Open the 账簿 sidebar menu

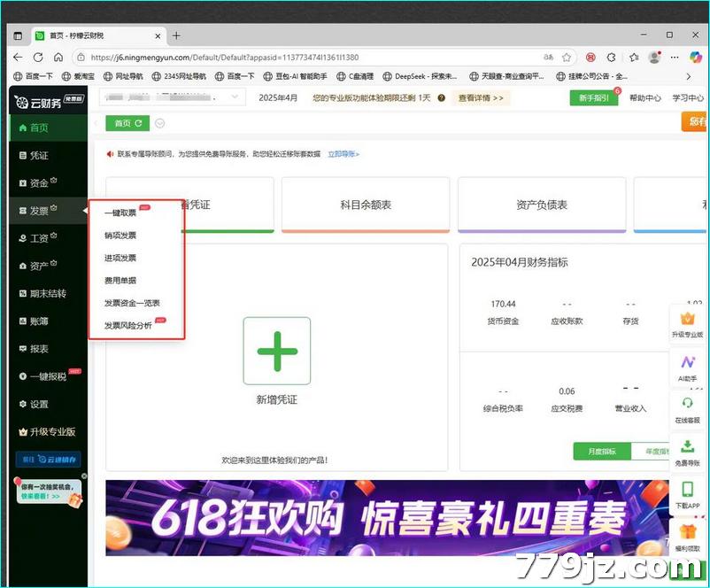48,321
